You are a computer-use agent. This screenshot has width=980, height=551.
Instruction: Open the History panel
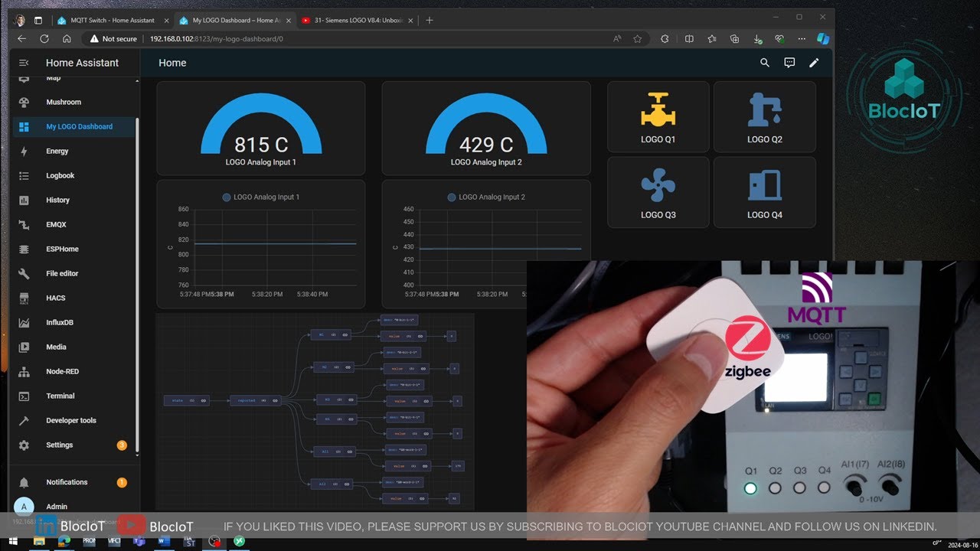pos(75,200)
